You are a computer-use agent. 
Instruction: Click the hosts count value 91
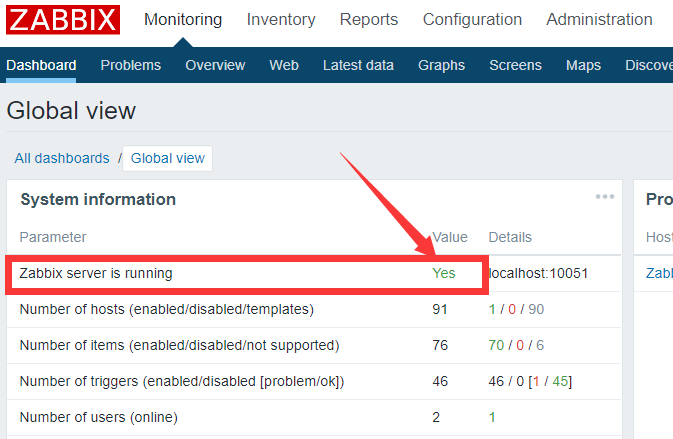tap(440, 309)
